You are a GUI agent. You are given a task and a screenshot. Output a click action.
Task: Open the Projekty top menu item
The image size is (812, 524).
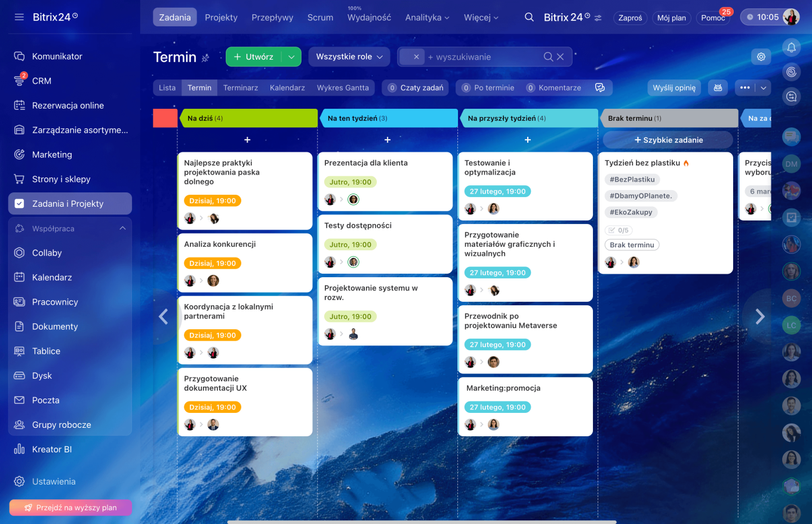click(221, 17)
